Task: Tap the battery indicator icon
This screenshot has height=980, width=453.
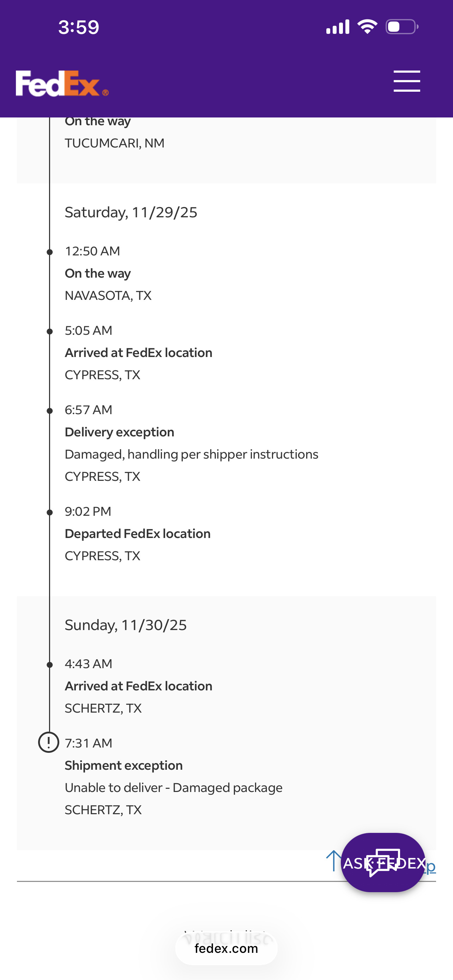Action: coord(401,26)
